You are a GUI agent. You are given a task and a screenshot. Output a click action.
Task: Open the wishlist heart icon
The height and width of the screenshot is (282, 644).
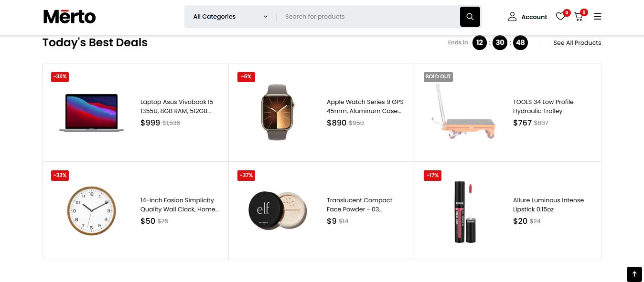(x=560, y=17)
